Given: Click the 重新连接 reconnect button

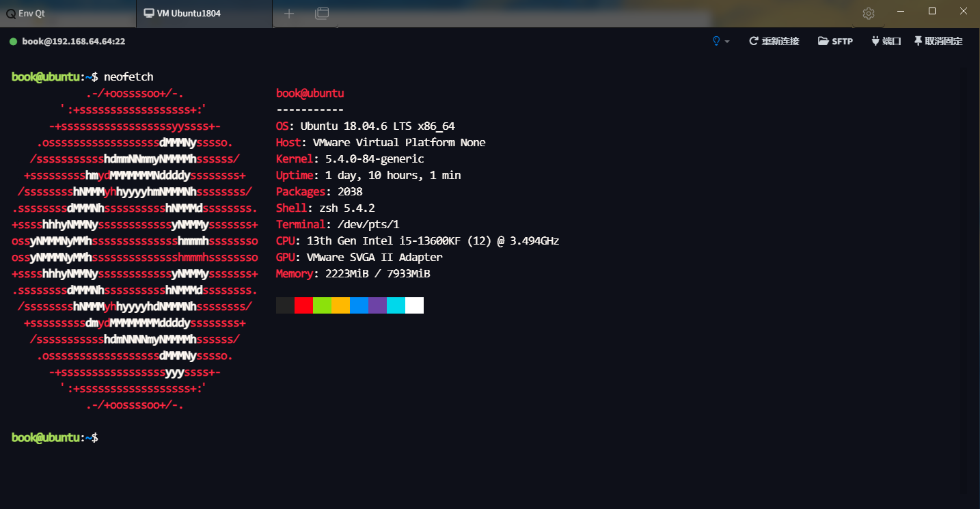Looking at the screenshot, I should pyautogui.click(x=774, y=42).
